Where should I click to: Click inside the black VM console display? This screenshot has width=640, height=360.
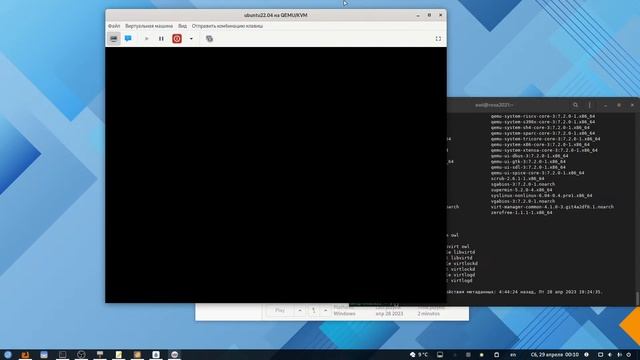click(x=276, y=175)
